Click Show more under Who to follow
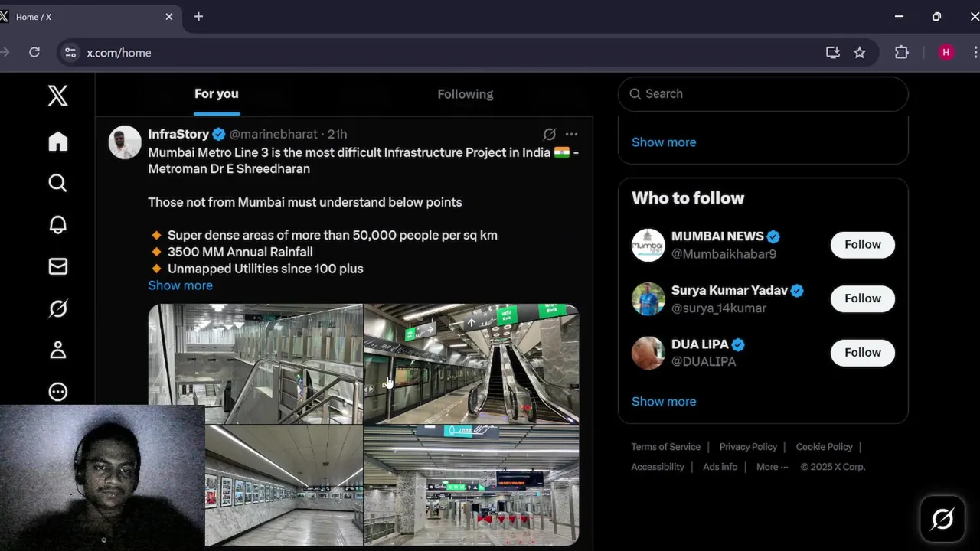This screenshot has width=980, height=551. [664, 402]
